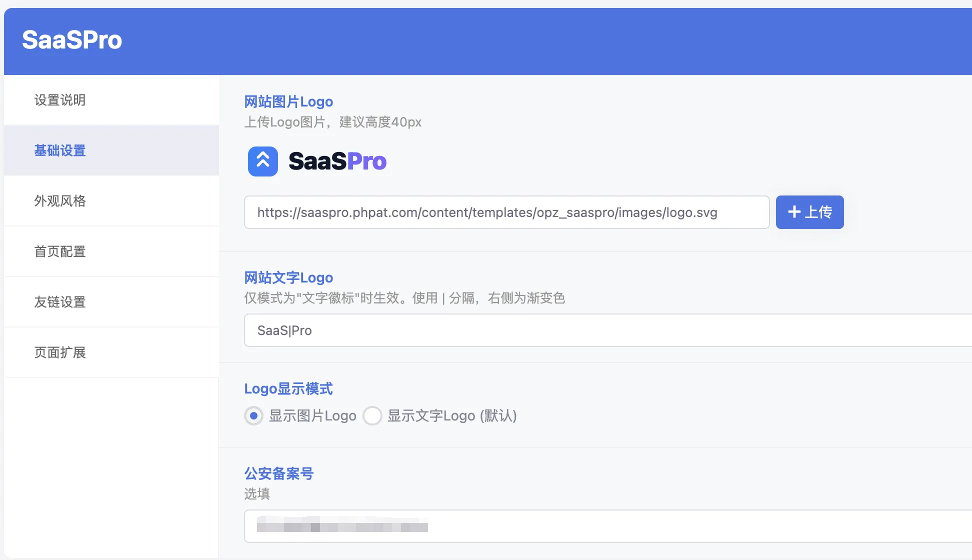The width and height of the screenshot is (972, 560).
Task: Switch to the 基础设置 tab
Action: click(59, 150)
